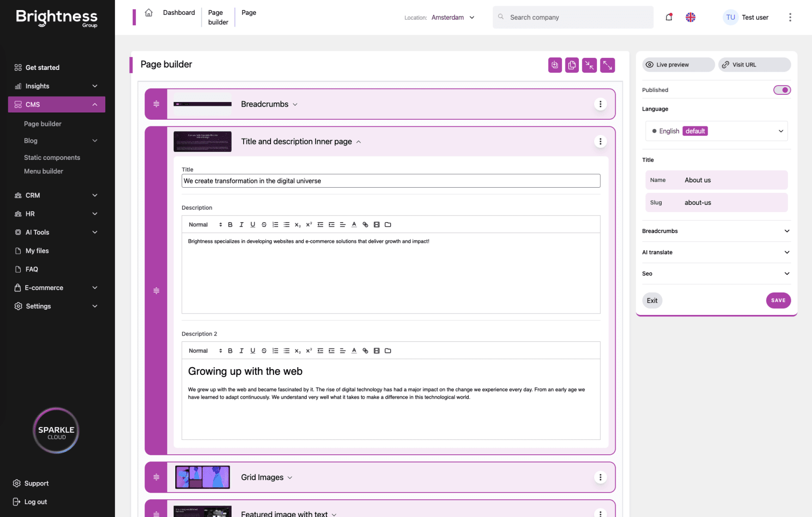Click the duplicate page icon in Page builder header
The height and width of the screenshot is (517, 812).
(x=572, y=65)
